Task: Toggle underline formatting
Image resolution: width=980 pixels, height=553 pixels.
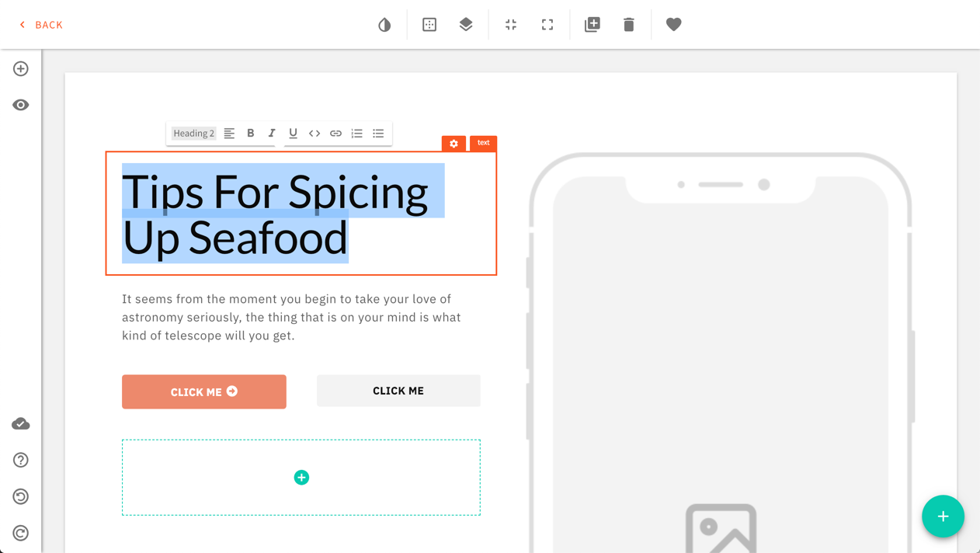Action: pyautogui.click(x=293, y=134)
